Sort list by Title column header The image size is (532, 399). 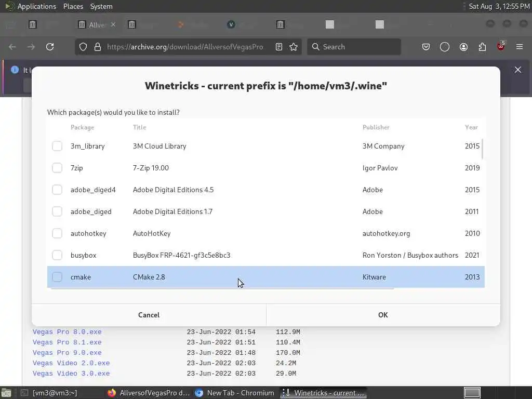(x=139, y=127)
